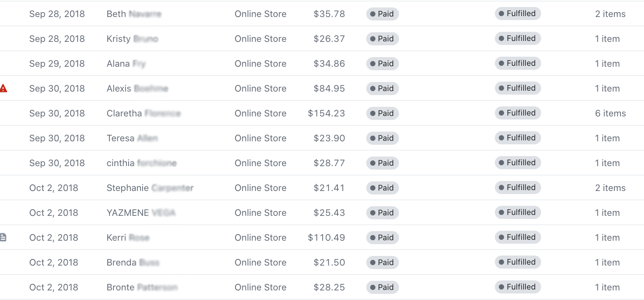This screenshot has width=644, height=300.
Task: Open Kristy's $26.37 order
Action: coord(322,39)
